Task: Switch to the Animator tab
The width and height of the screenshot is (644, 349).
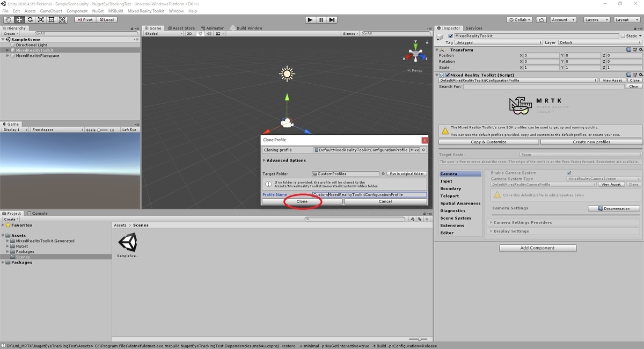Action: tap(213, 28)
